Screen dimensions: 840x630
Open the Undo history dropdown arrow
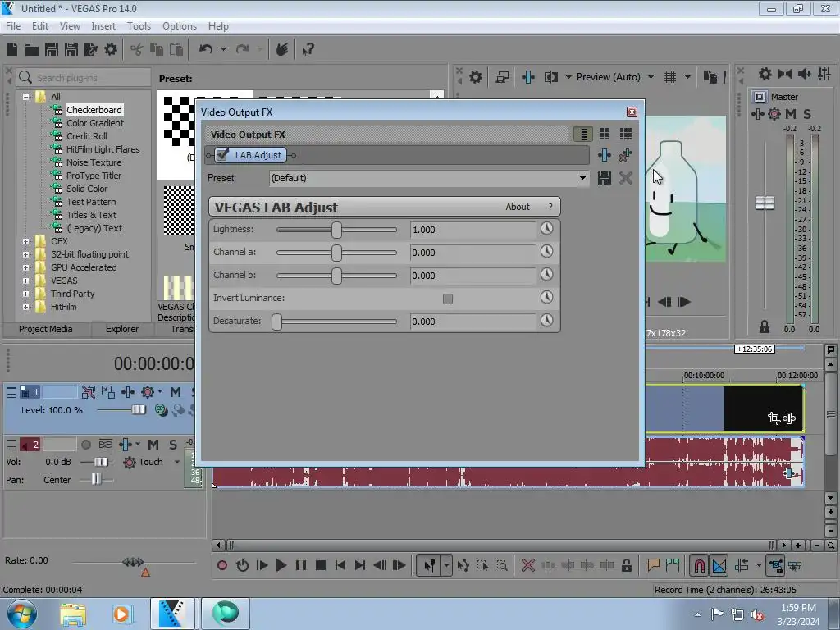pyautogui.click(x=223, y=49)
